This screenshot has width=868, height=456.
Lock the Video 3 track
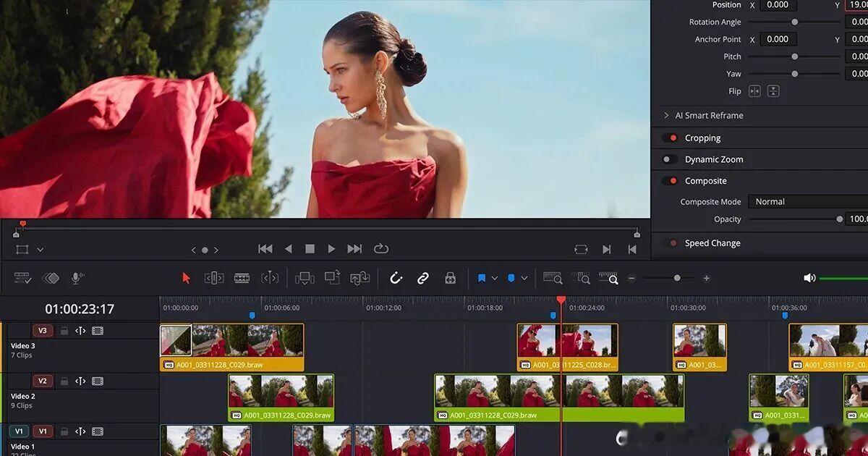pyautogui.click(x=64, y=331)
